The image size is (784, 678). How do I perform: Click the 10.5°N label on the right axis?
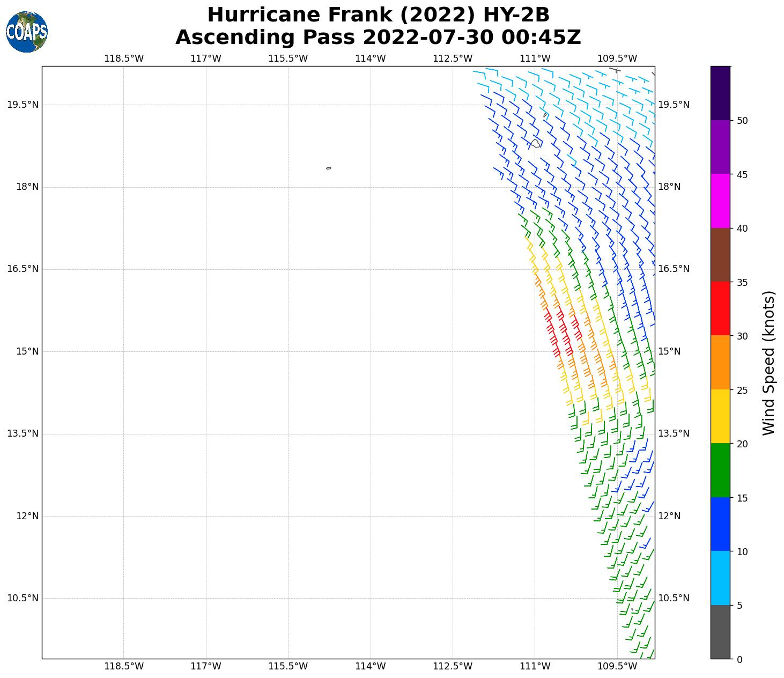point(674,598)
